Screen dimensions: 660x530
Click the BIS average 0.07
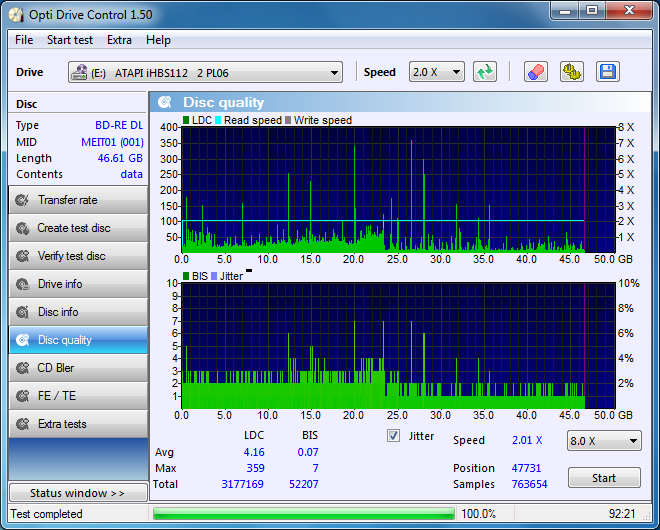click(308, 452)
